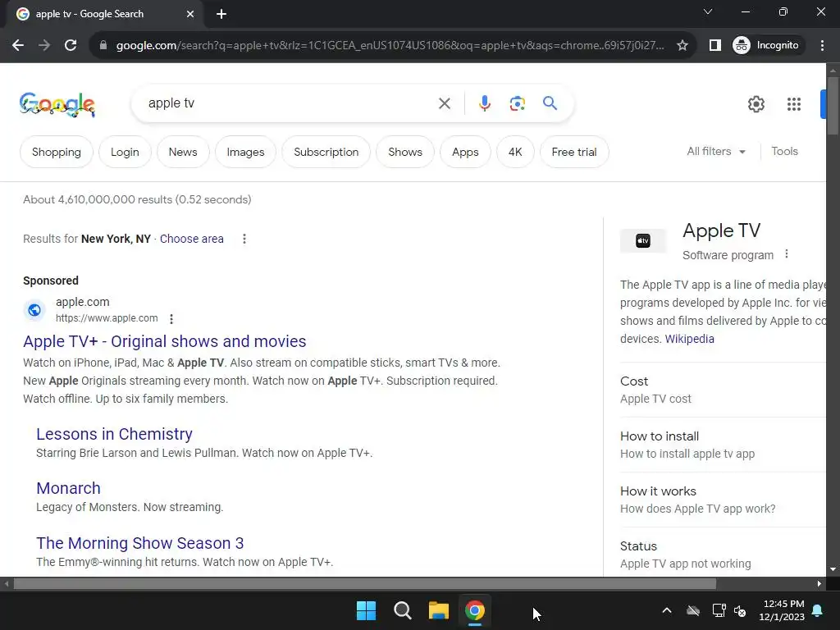Open search Tools
Screen dimensions: 840x630
coord(784,152)
